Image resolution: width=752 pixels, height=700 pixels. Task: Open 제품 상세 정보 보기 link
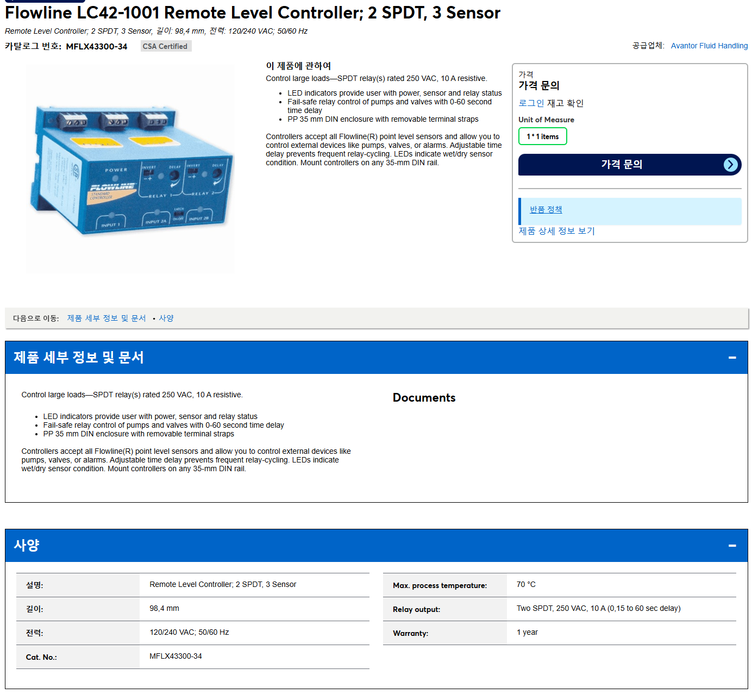click(556, 231)
